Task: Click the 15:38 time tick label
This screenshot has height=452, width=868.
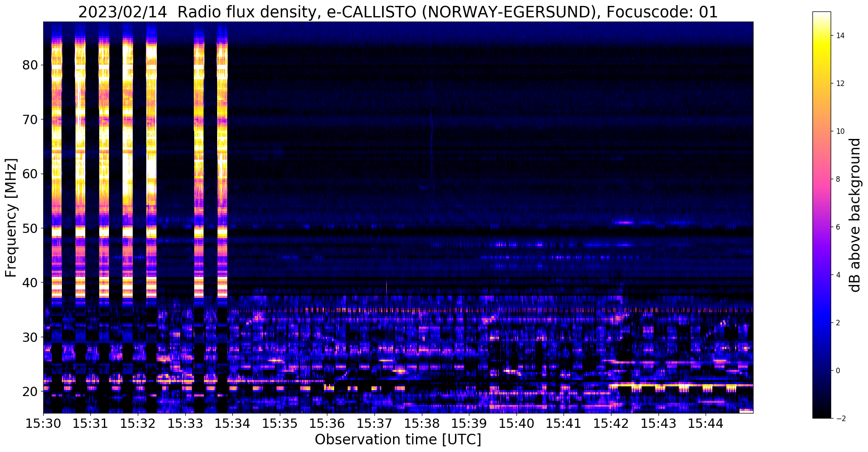Action: [x=422, y=423]
